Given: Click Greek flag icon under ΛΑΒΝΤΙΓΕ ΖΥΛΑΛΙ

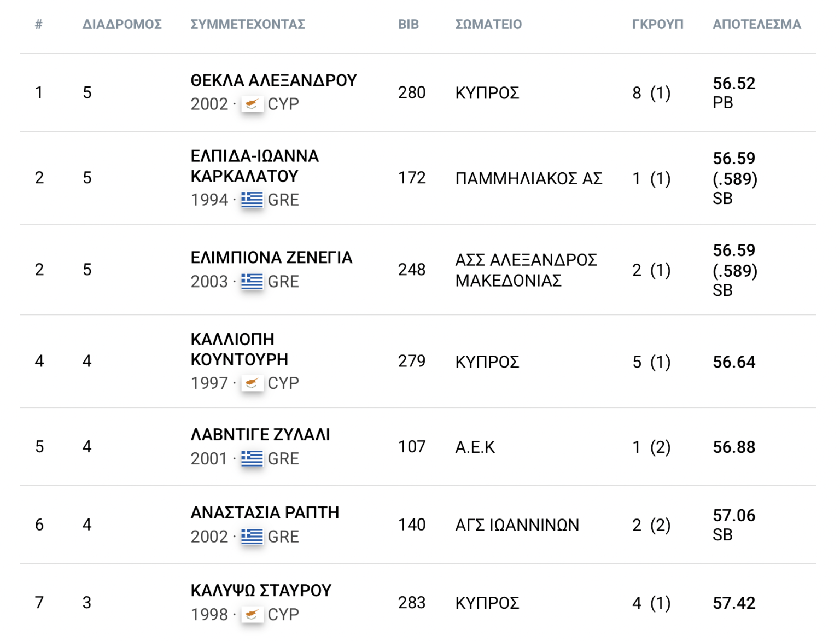Looking at the screenshot, I should pyautogui.click(x=252, y=458).
